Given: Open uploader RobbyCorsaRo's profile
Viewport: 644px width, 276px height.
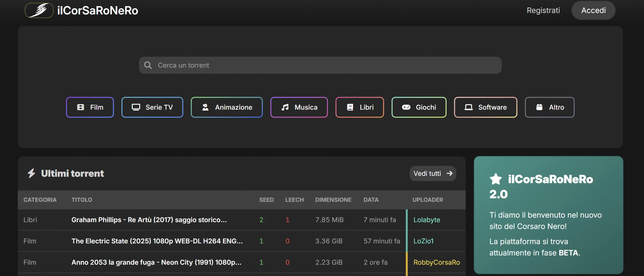Looking at the screenshot, I should click(436, 262).
